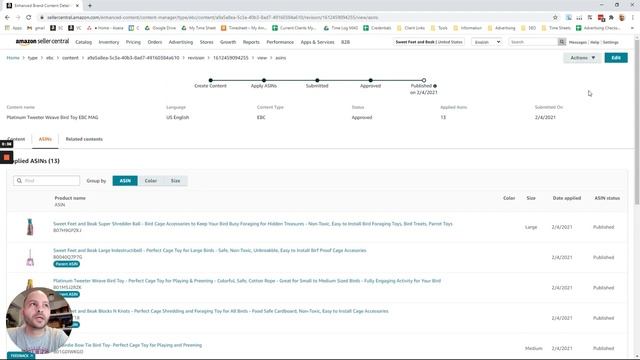Open the Super Shredder Ball product link
640x360 pixels.
253,224
